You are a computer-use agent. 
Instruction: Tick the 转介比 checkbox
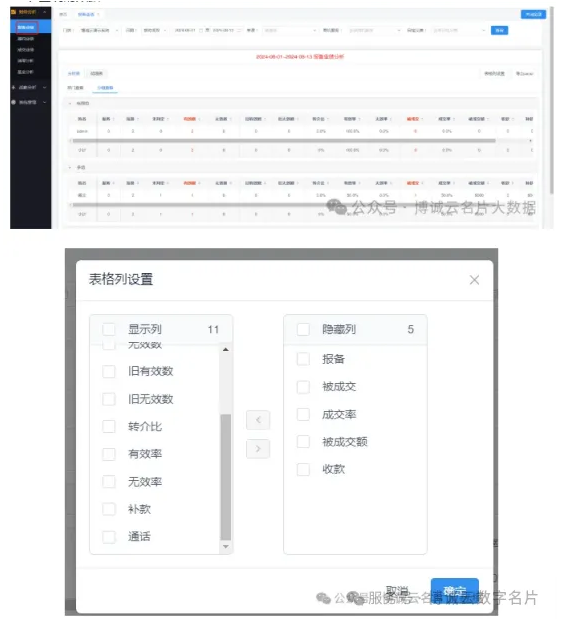tap(109, 426)
